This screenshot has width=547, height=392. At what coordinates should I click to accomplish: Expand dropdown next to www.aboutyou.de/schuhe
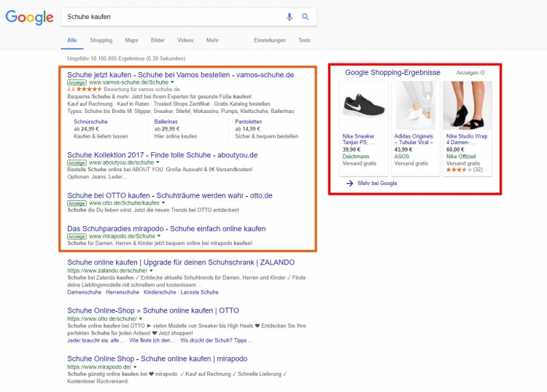click(x=158, y=162)
